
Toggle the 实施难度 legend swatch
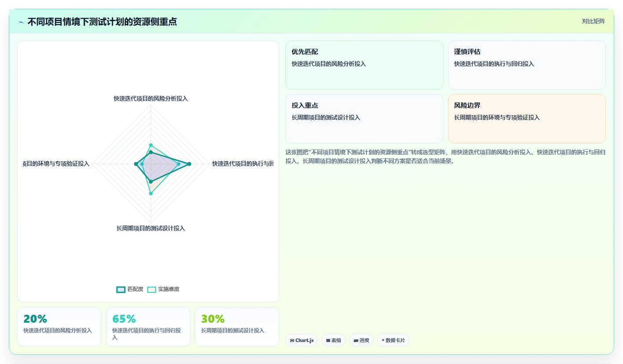[x=152, y=289]
